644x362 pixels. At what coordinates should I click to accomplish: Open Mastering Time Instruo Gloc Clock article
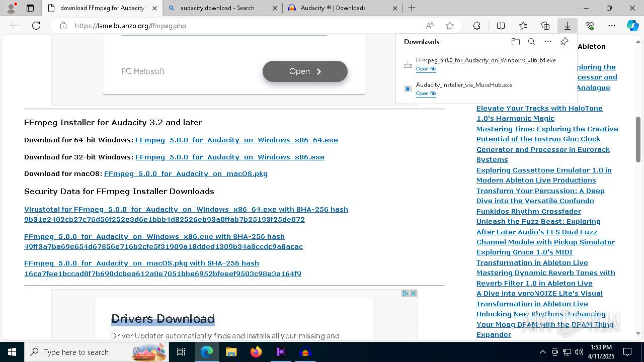(547, 144)
